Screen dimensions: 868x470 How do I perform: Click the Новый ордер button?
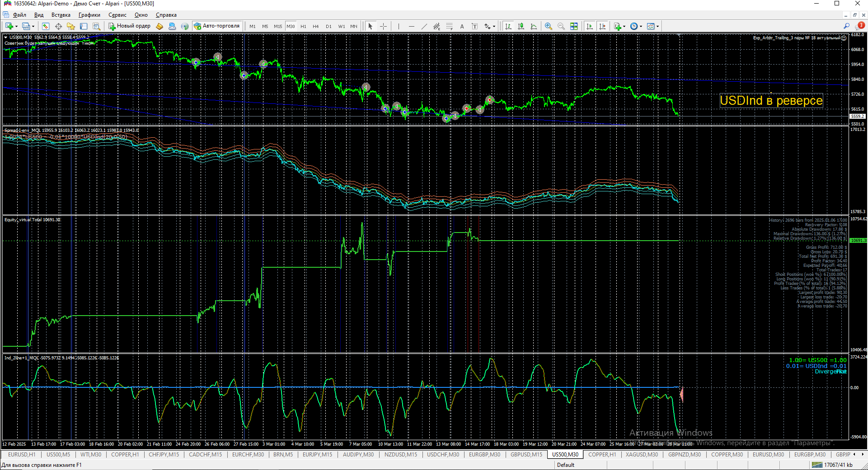[129, 26]
